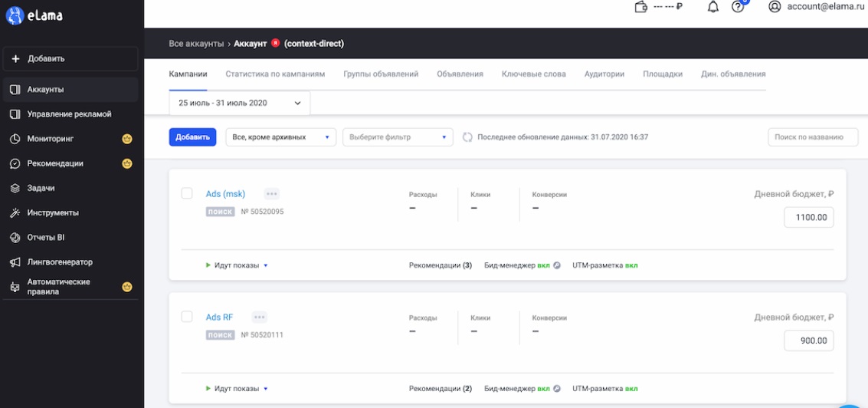Open the notifications bell icon

[x=713, y=7]
